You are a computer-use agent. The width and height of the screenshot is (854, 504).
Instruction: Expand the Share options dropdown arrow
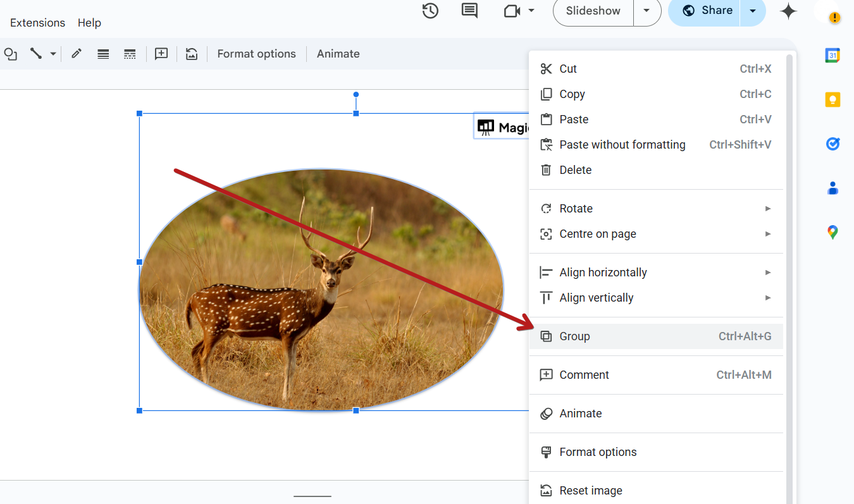(x=753, y=11)
